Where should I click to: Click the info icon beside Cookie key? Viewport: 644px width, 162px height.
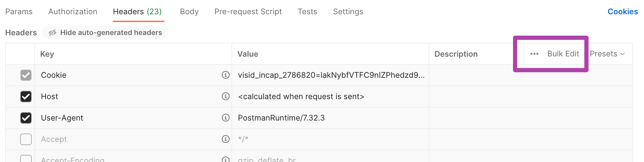pos(226,75)
